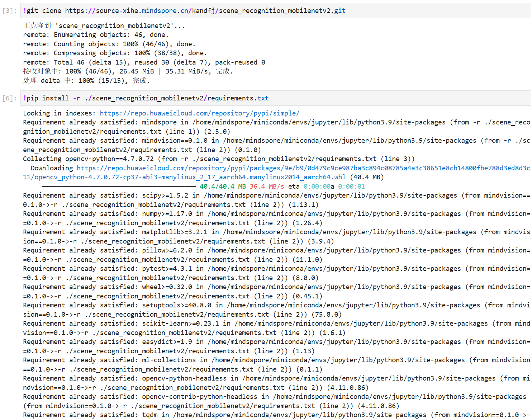Click the "正克隆到 'scene_recognition_mobilenetv2'..." line
Viewport: 532px width, 420px height.
104,26
